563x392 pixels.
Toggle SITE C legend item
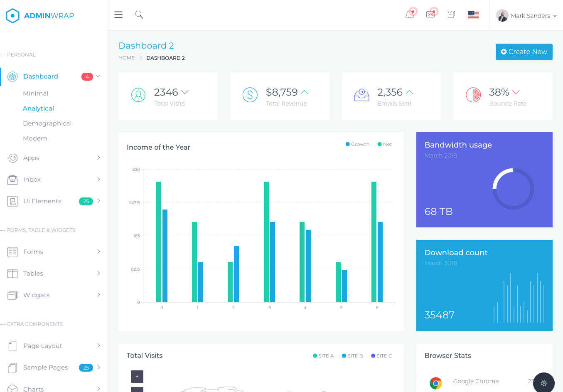point(381,356)
